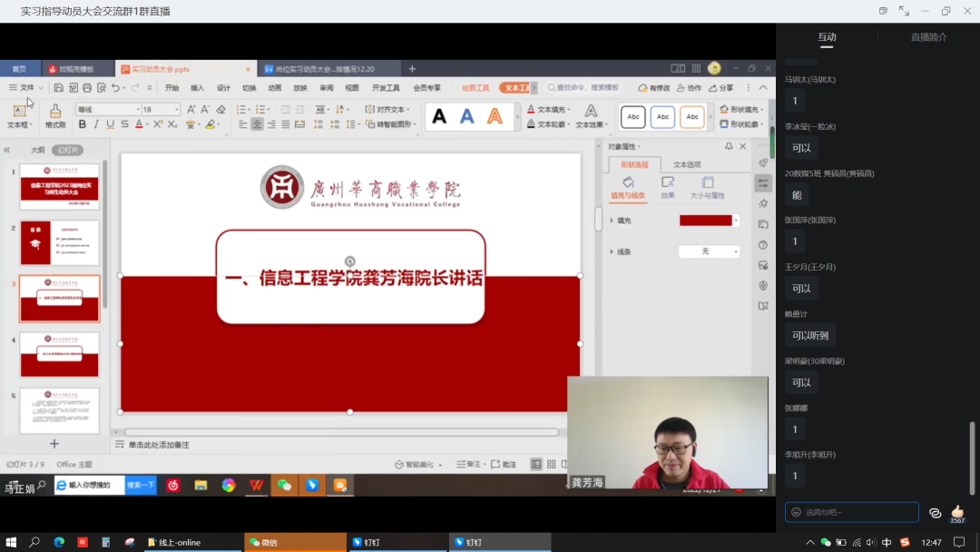
Task: Toggle strikethrough formatting on text
Action: click(124, 124)
